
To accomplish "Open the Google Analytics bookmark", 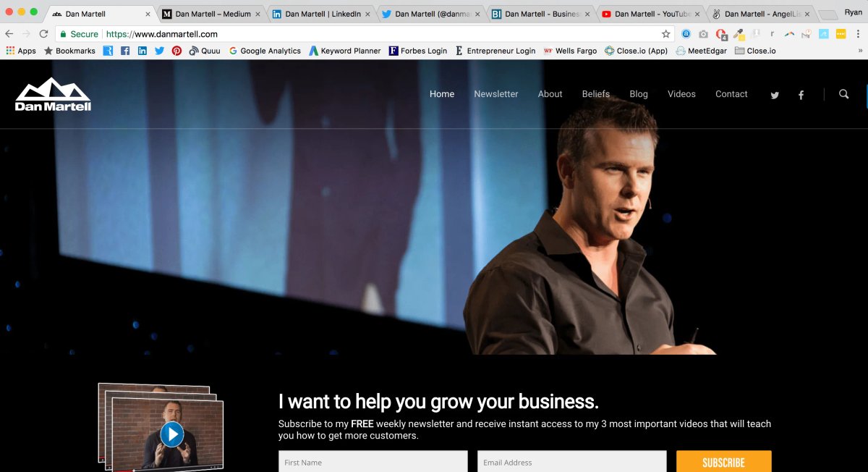I will (x=265, y=51).
